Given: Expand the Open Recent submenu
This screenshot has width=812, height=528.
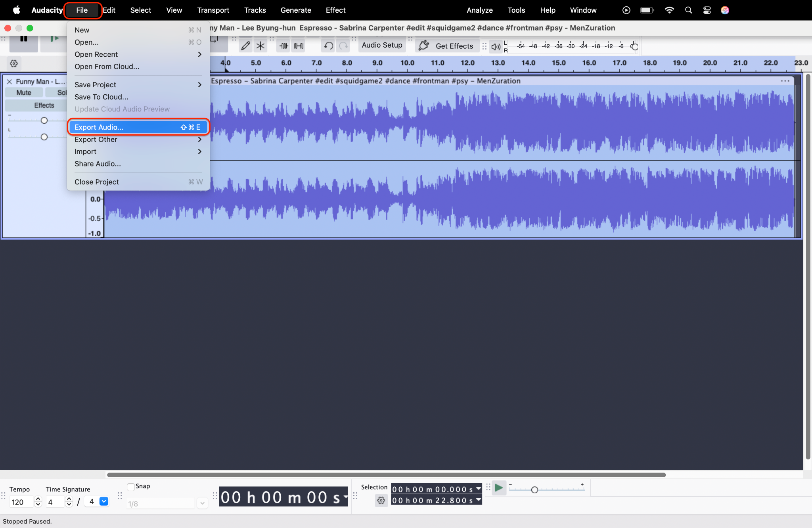Looking at the screenshot, I should [138, 54].
